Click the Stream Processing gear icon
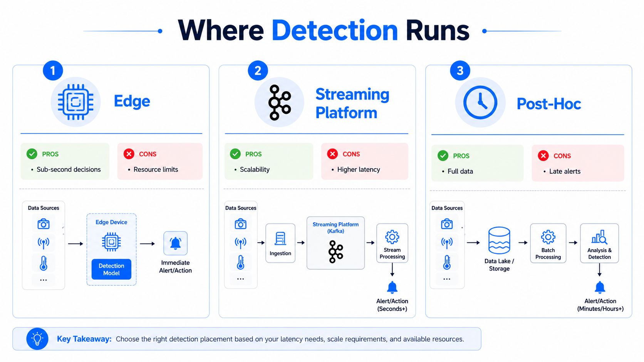 pos(392,237)
